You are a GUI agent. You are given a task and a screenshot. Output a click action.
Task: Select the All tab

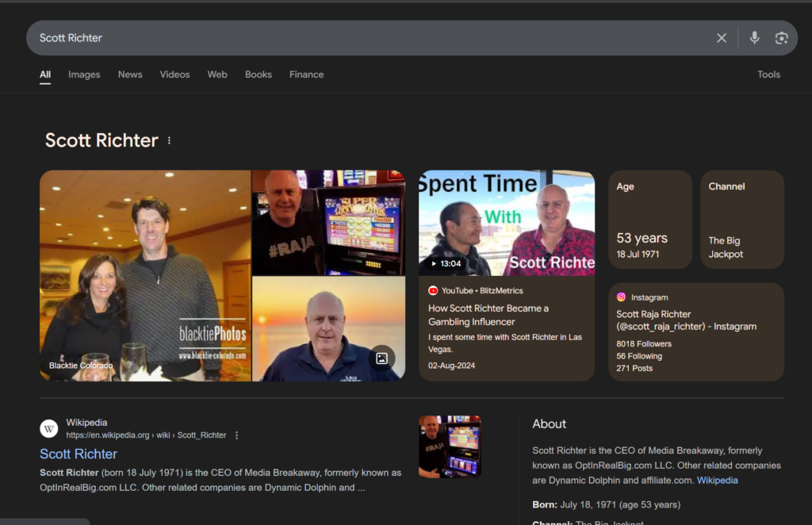45,75
